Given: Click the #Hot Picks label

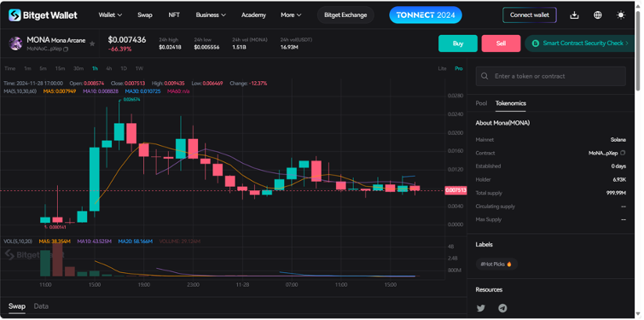Looking at the screenshot, I should [496, 265].
